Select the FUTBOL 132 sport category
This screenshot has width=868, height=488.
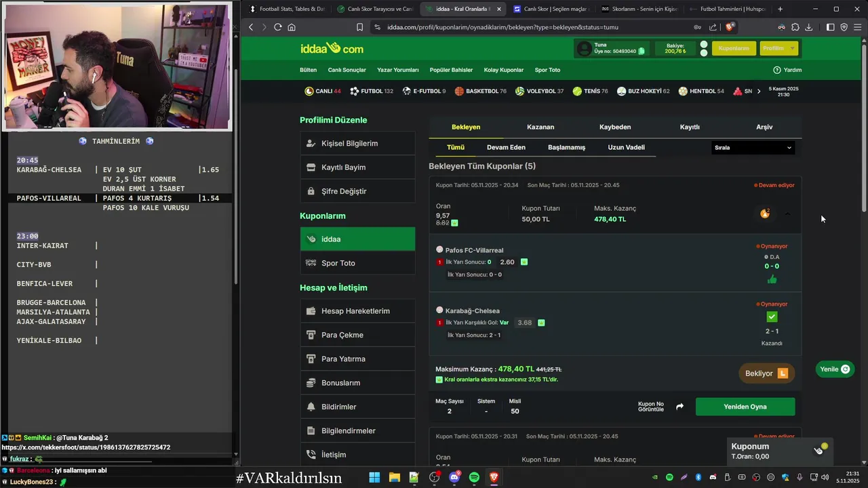tap(372, 91)
